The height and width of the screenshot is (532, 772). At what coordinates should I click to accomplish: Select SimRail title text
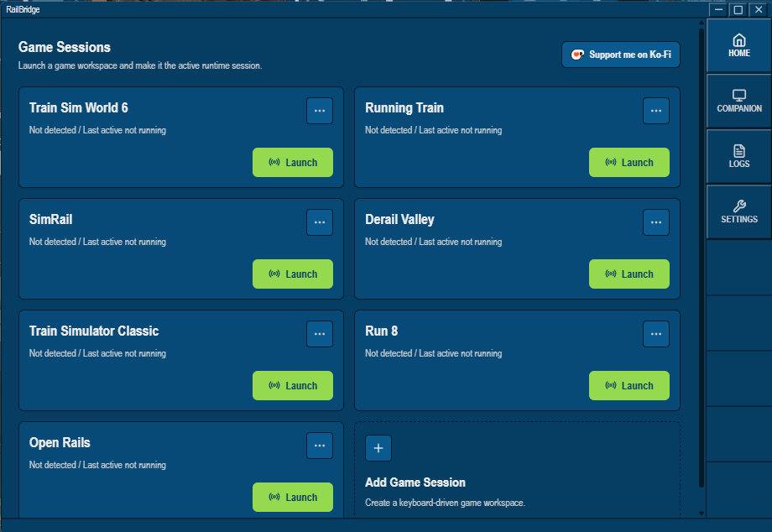[50, 220]
